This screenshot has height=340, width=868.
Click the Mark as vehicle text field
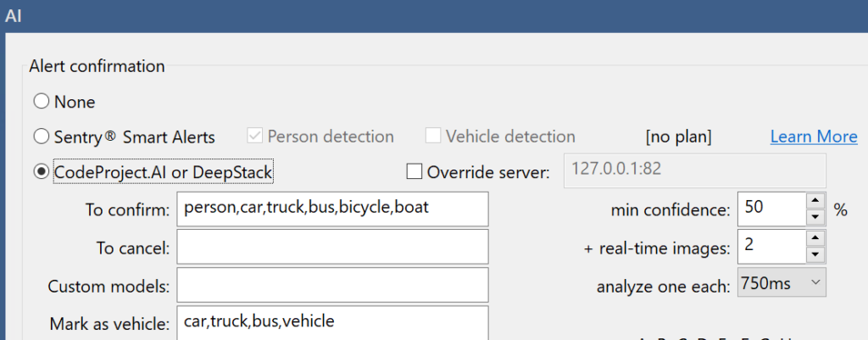332,323
